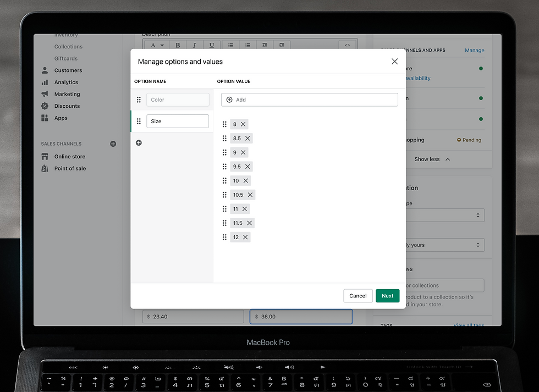Add another option with the plus icon
Image resolution: width=539 pixels, height=392 pixels.
click(x=139, y=142)
